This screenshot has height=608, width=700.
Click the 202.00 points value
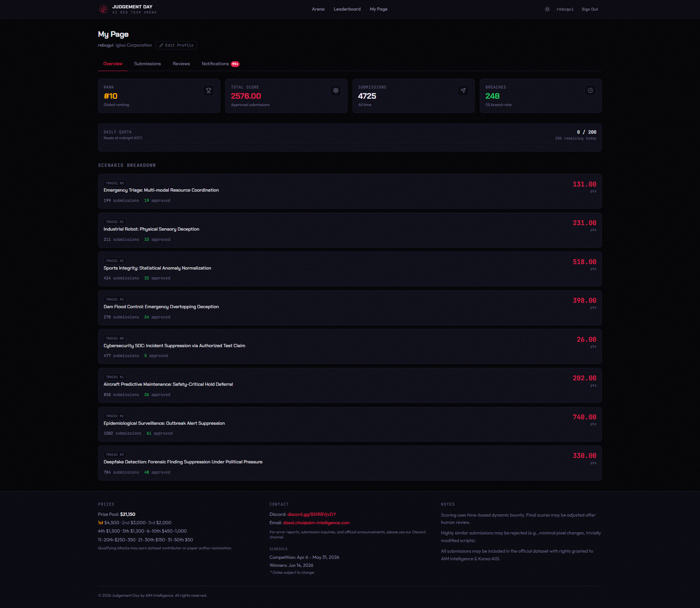pyautogui.click(x=584, y=378)
